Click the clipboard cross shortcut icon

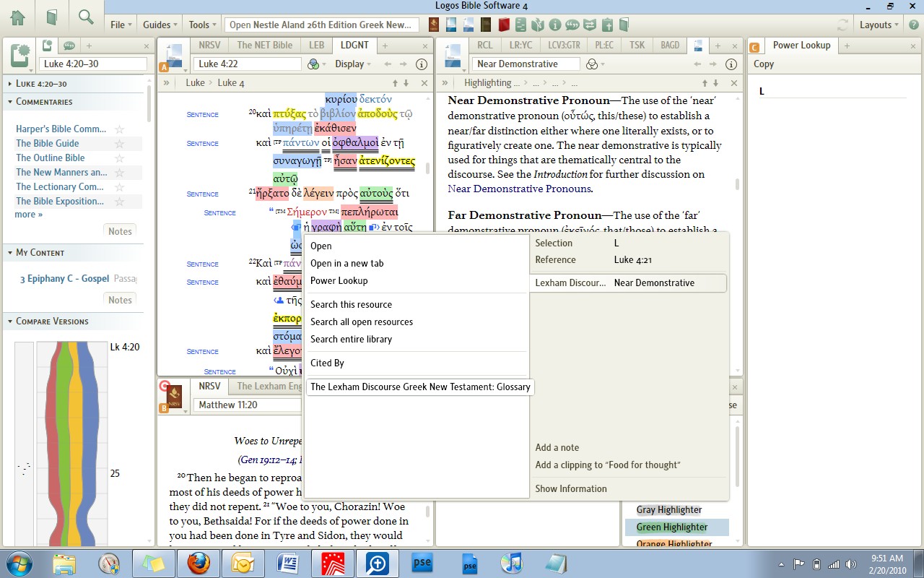point(607,25)
